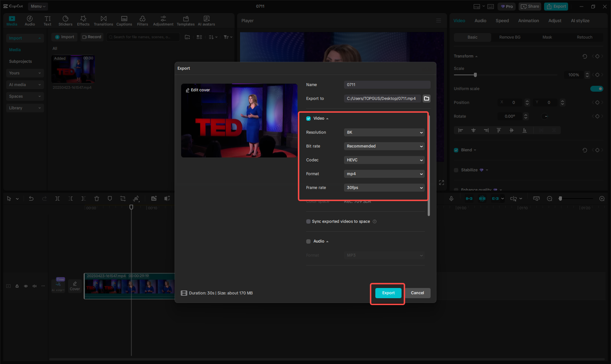Image resolution: width=611 pixels, height=364 pixels.
Task: Open the Resolution dropdown set to 8K
Action: [x=384, y=132]
